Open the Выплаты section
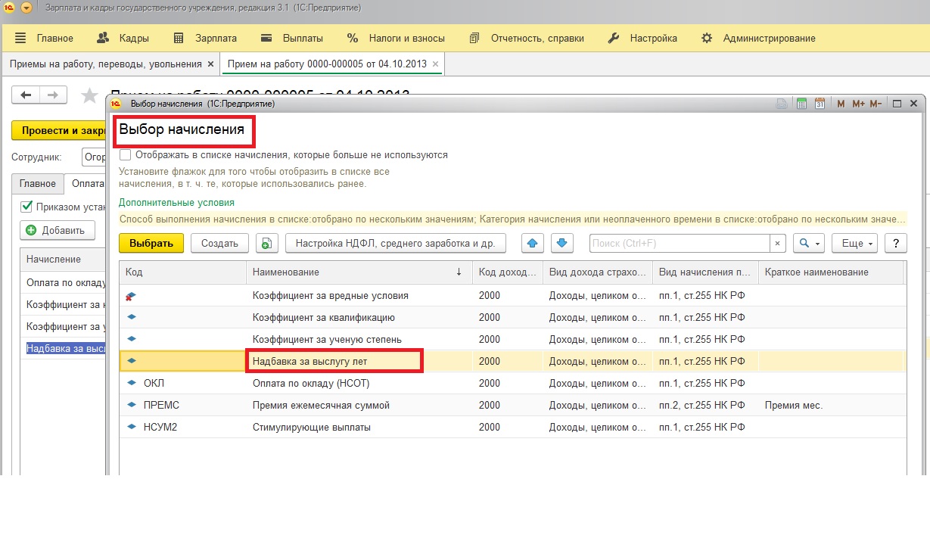The image size is (930, 560). coord(292,38)
